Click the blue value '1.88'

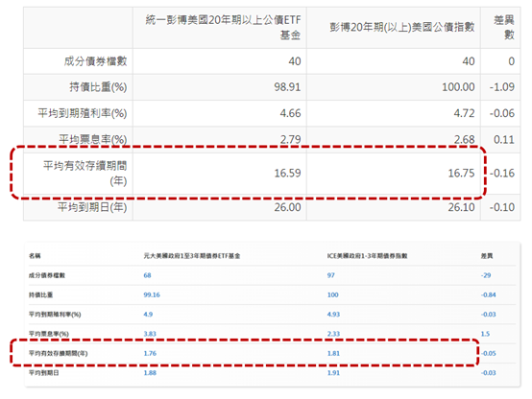coord(150,373)
